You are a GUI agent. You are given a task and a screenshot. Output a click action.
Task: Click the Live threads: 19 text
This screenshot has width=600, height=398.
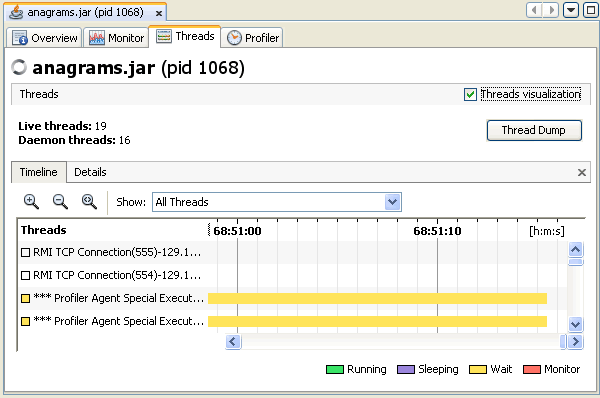tap(62, 126)
